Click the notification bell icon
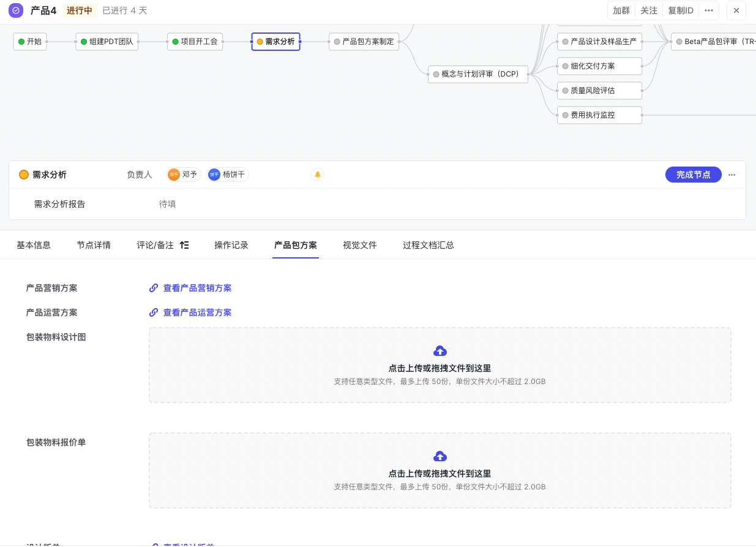Screen dimensions: 756x547 pyautogui.click(x=317, y=175)
